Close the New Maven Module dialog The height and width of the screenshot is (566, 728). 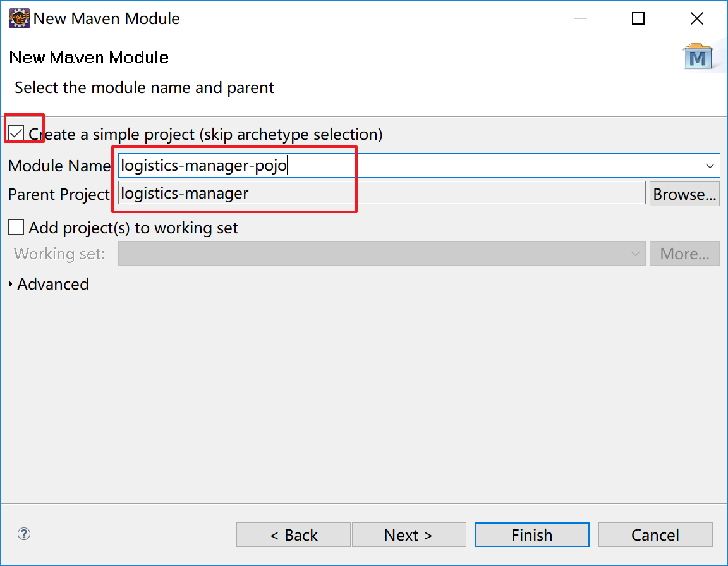(697, 18)
